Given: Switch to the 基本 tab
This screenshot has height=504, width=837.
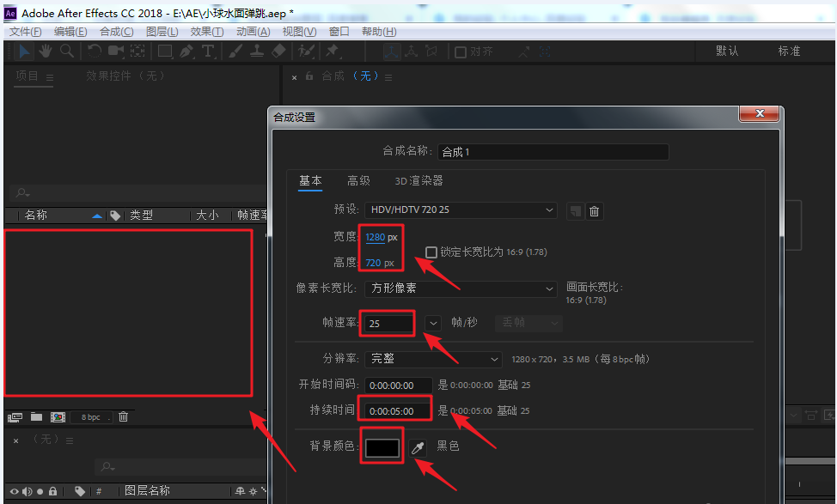Looking at the screenshot, I should pos(310,181).
